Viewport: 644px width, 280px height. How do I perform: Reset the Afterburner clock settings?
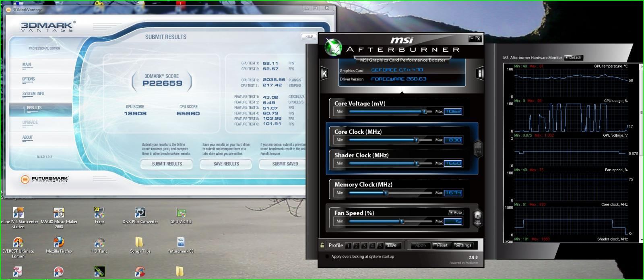[442, 245]
